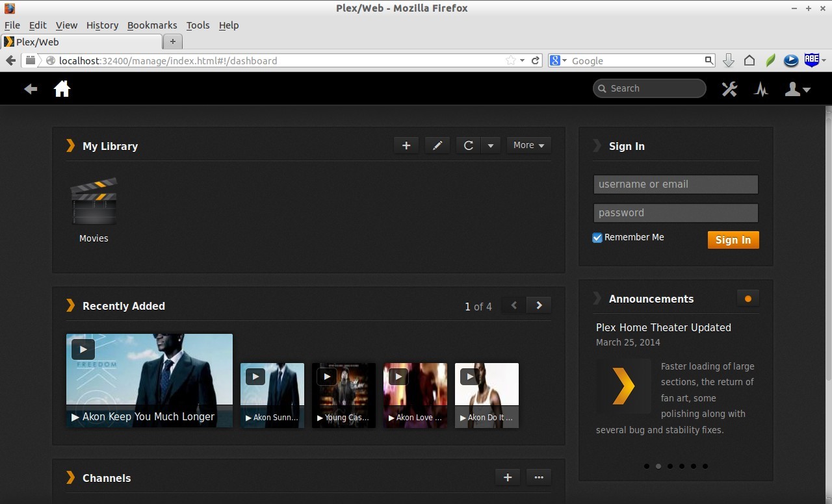Screen dimensions: 832x504
Task: Show next Recently Added page
Action: (x=539, y=305)
